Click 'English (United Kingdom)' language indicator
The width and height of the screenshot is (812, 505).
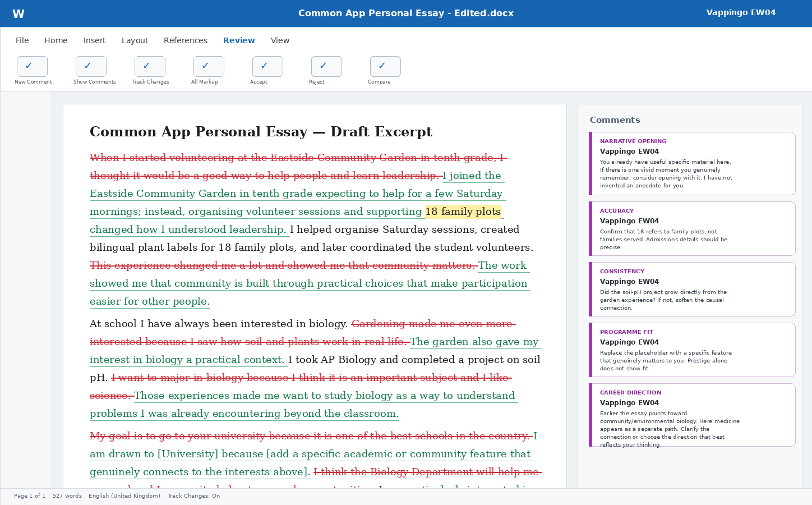(x=124, y=496)
